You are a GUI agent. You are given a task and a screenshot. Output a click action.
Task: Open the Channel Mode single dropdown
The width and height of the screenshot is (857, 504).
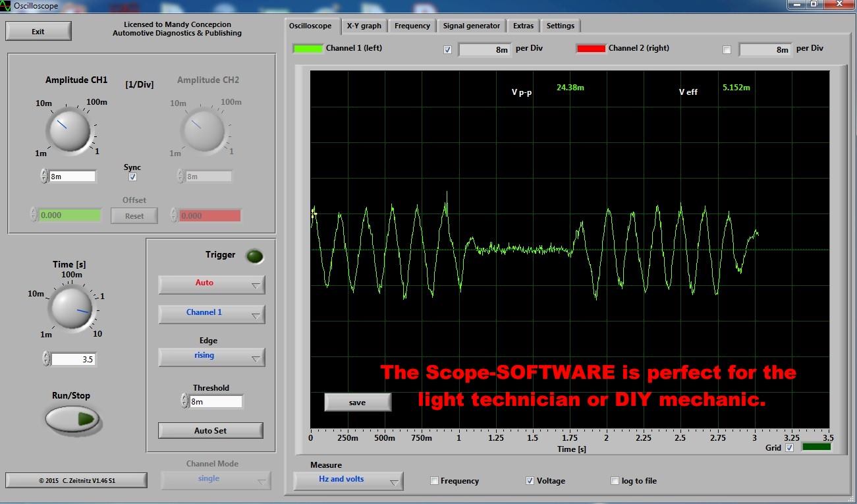[x=216, y=480]
